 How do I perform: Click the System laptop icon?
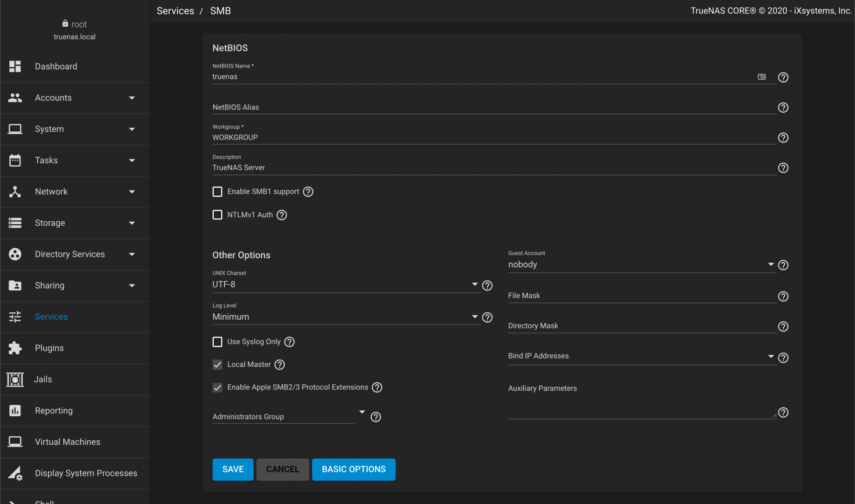pos(15,129)
